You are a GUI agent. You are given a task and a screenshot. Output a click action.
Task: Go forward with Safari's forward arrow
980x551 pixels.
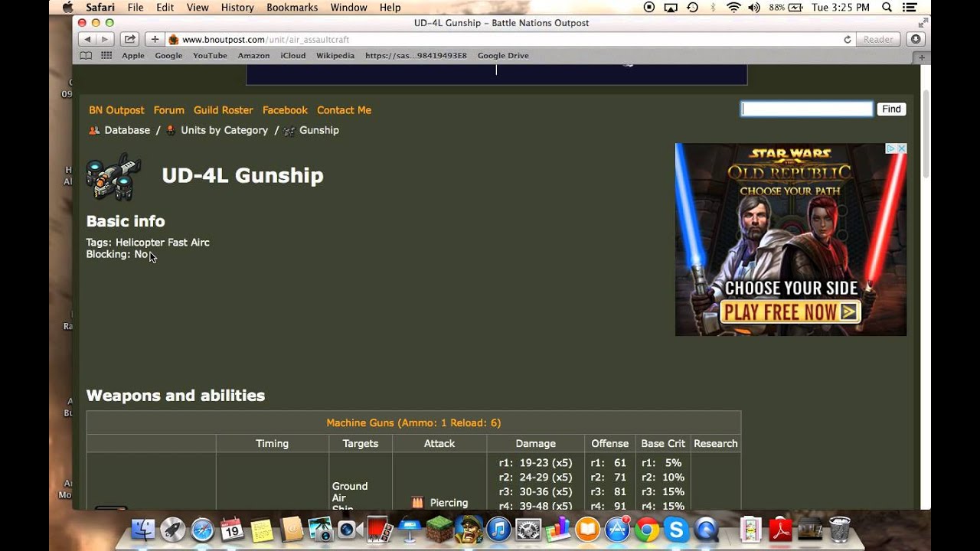[106, 39]
